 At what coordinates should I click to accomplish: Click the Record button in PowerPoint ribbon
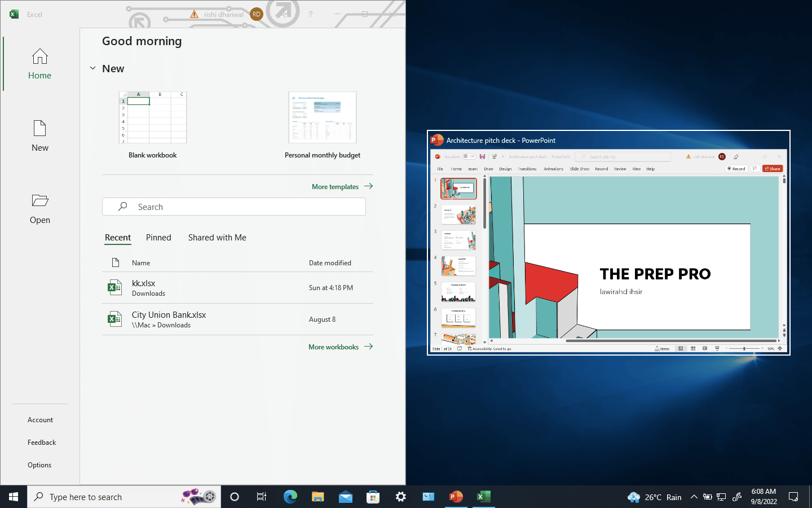736,169
